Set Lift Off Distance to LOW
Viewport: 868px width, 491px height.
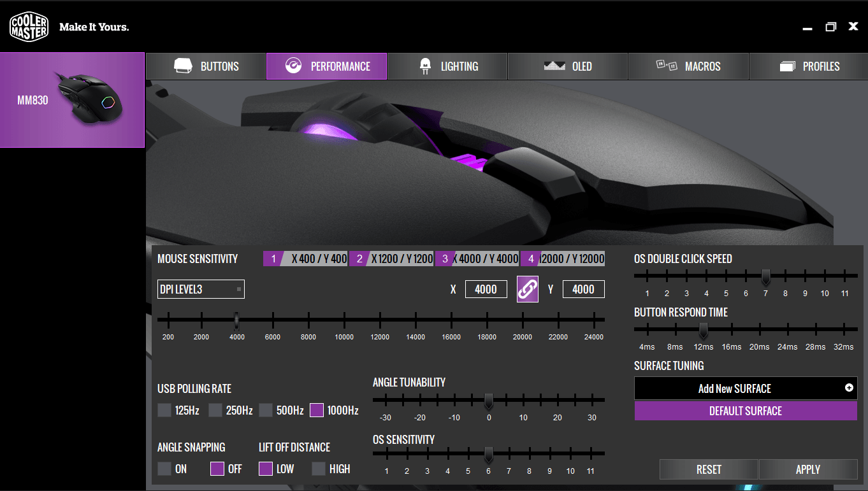pyautogui.click(x=266, y=469)
